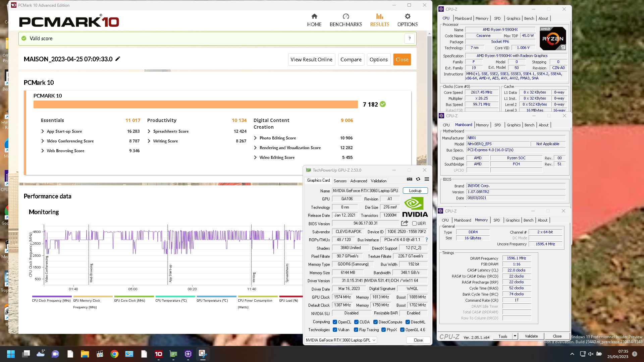Open Google Chrome from the taskbar
The height and width of the screenshot is (362, 644).
coord(114,354)
